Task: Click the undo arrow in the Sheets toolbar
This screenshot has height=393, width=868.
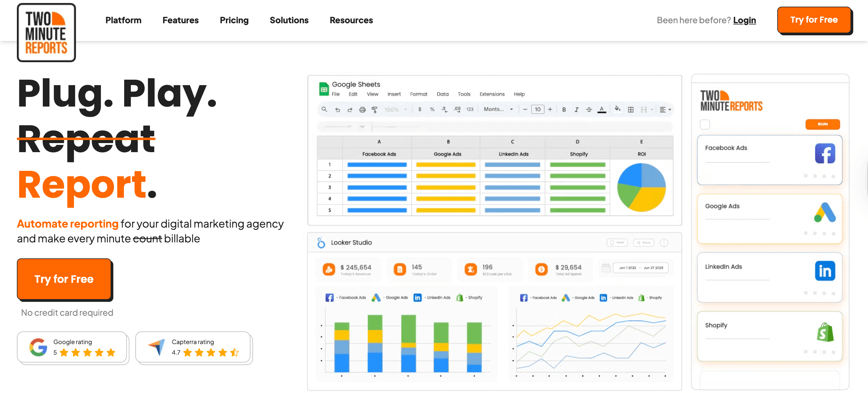Action: [x=337, y=110]
